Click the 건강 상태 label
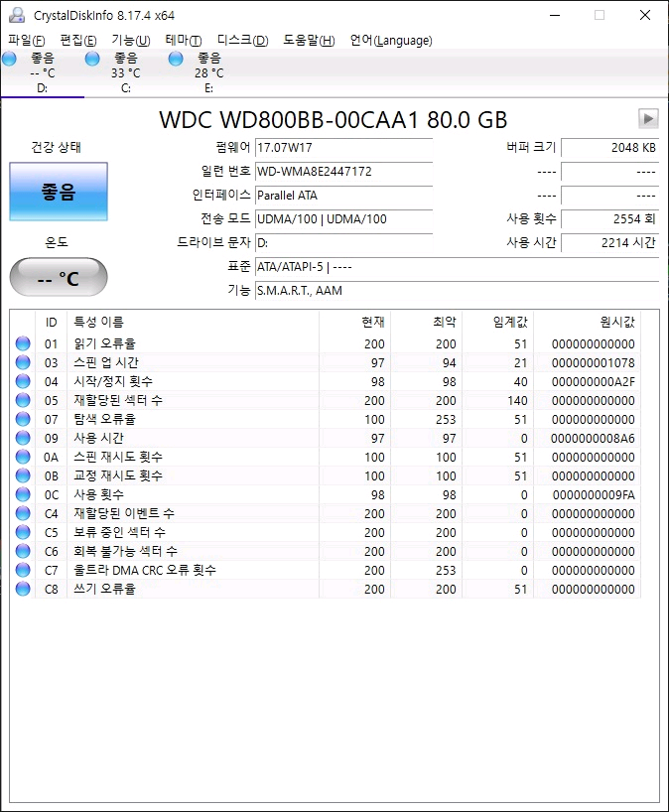This screenshot has height=812, width=669. point(56,147)
